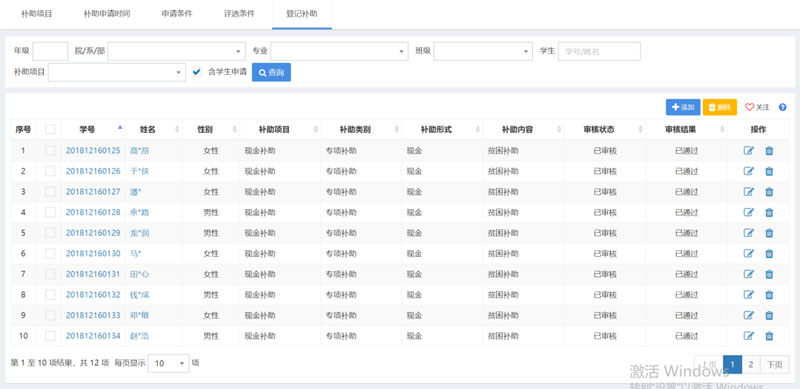Image resolution: width=800 pixels, height=389 pixels.
Task: Click the blue 查询 search button
Action: click(x=271, y=72)
